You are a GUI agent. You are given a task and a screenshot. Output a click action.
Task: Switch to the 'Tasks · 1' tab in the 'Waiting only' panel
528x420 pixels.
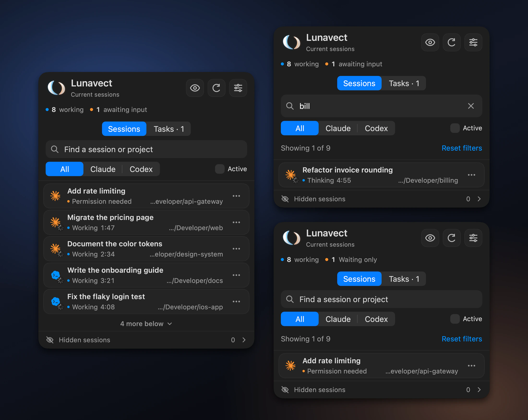click(404, 279)
